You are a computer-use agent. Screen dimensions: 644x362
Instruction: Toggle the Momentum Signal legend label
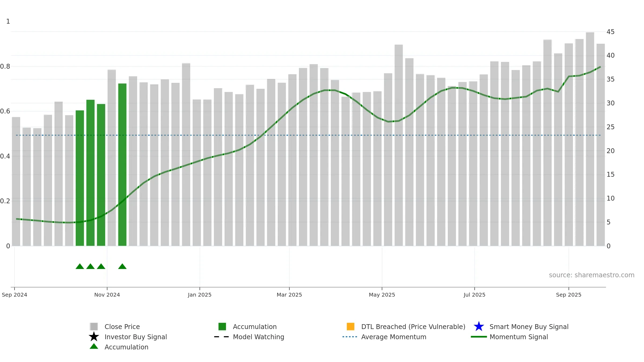pyautogui.click(x=519, y=337)
